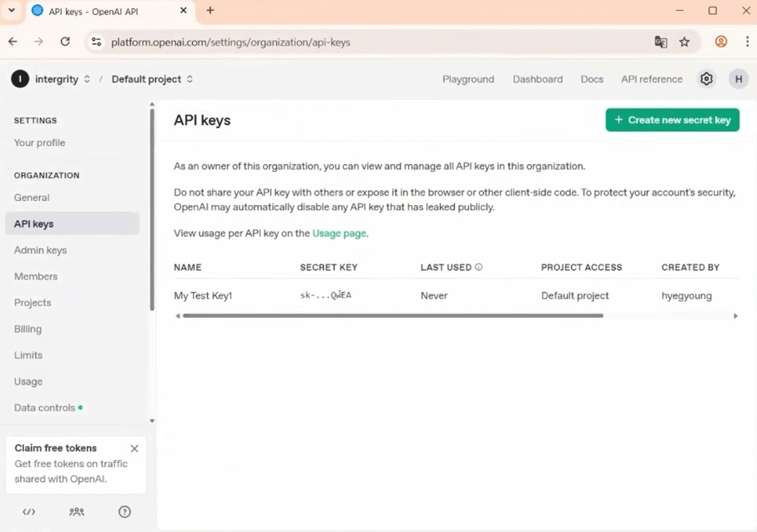Open API reference from top navigation

click(x=652, y=79)
